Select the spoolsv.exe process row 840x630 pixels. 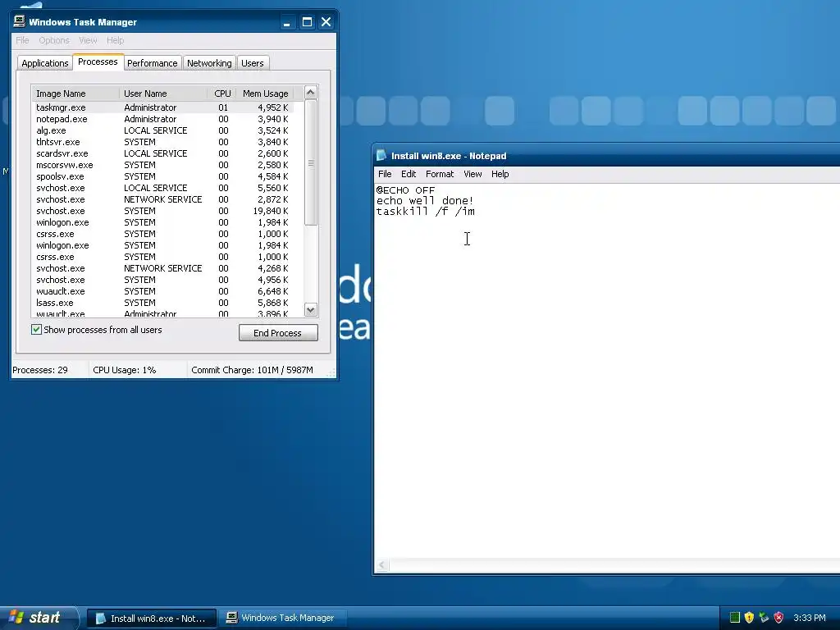tap(163, 176)
